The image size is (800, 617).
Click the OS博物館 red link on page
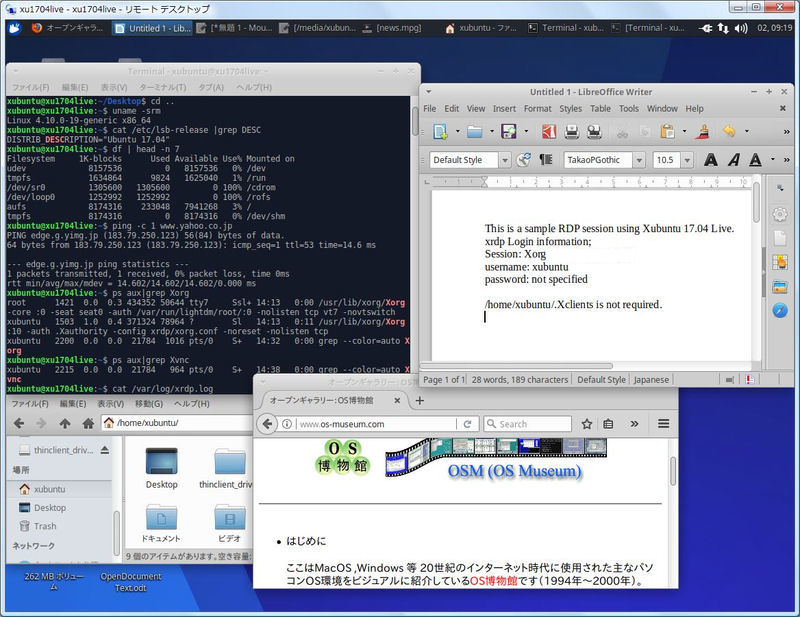(493, 581)
